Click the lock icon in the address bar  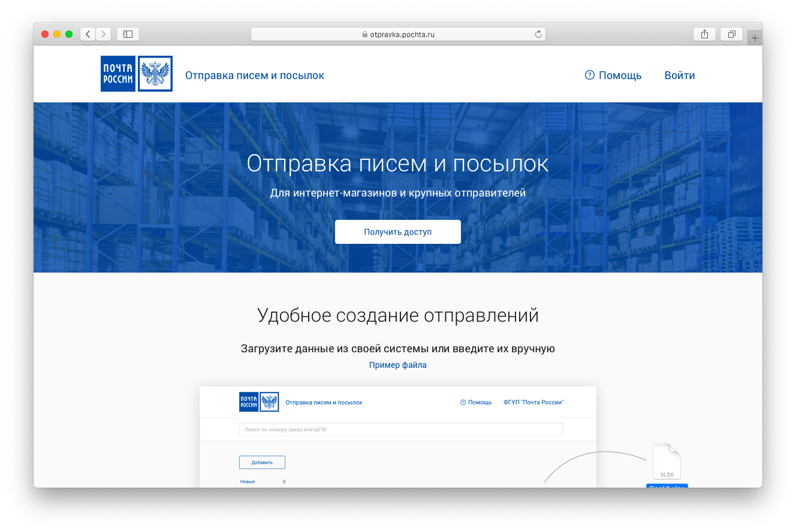point(364,35)
